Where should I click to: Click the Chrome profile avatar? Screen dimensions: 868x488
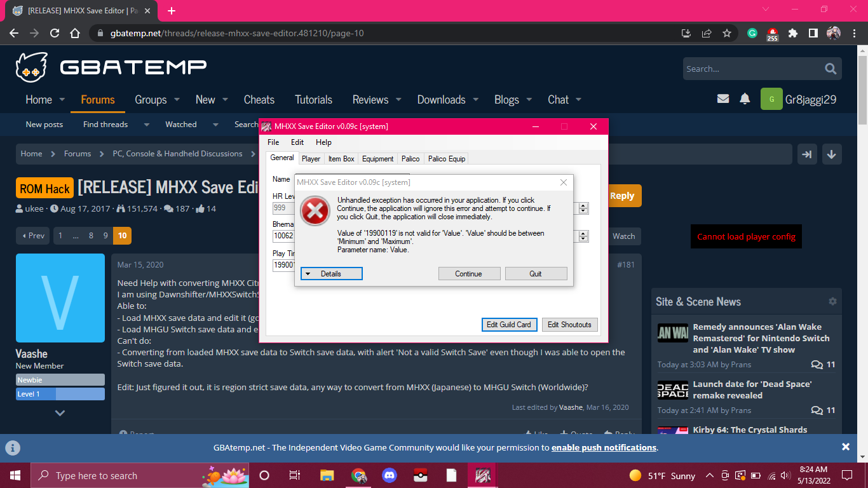(x=834, y=33)
